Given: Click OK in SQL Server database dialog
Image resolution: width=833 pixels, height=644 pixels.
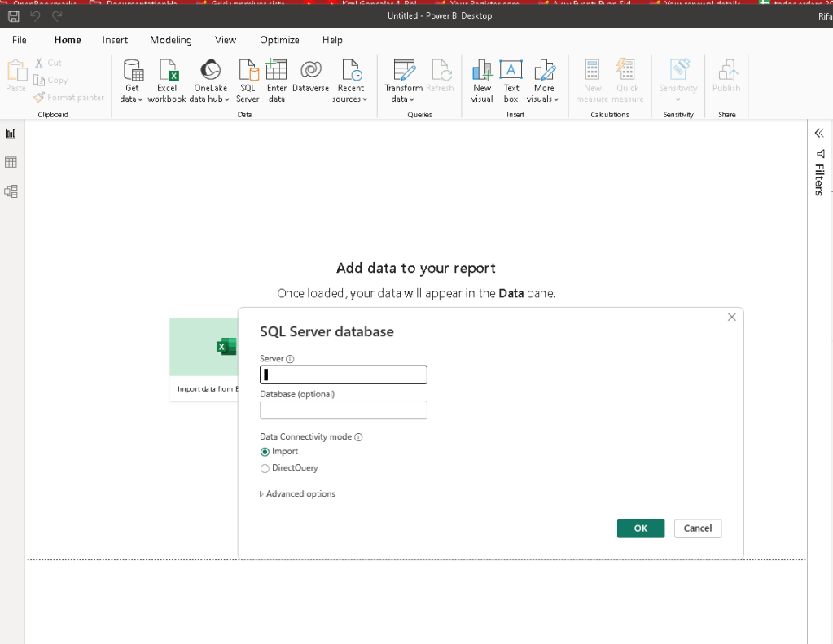Looking at the screenshot, I should pos(641,528).
